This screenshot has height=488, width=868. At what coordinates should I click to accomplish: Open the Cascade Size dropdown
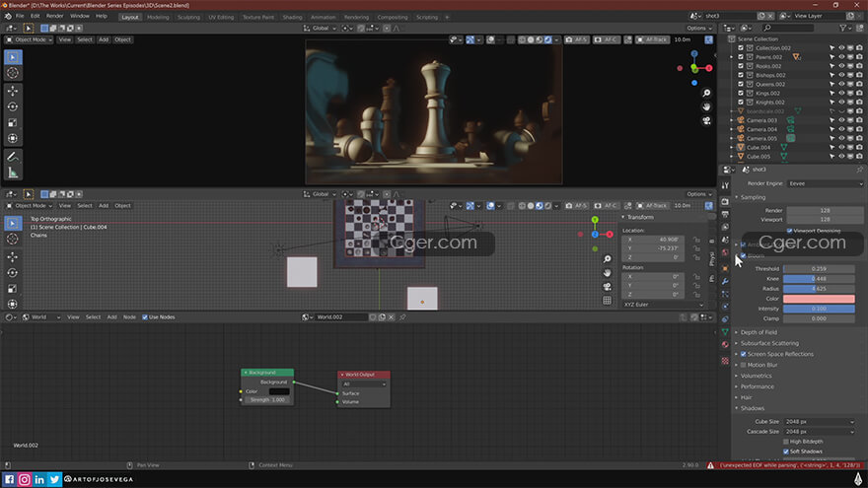tap(820, 432)
